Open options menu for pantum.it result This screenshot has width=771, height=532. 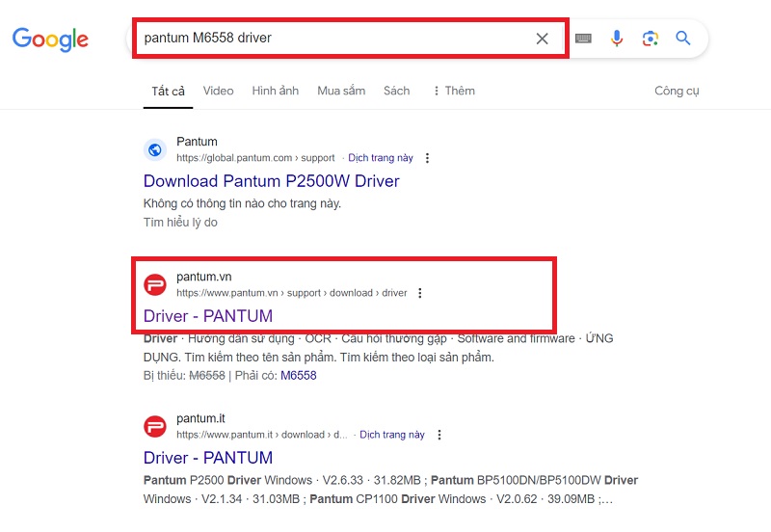coord(439,435)
